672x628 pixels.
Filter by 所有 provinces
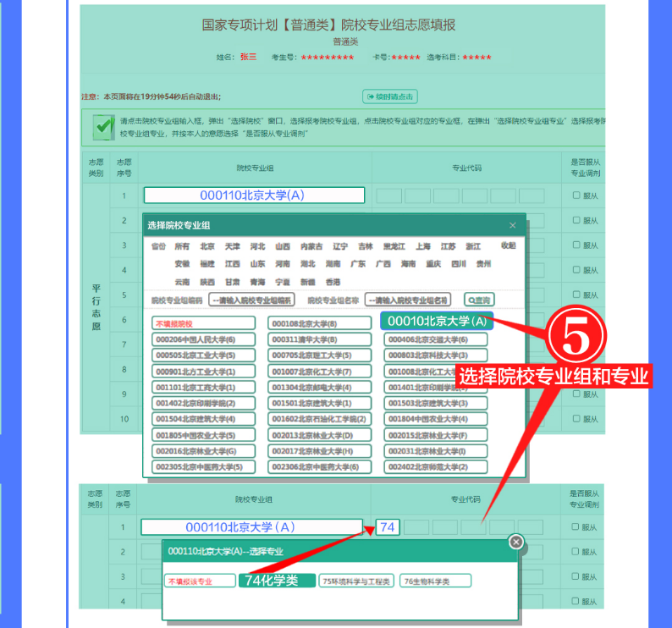(182, 246)
